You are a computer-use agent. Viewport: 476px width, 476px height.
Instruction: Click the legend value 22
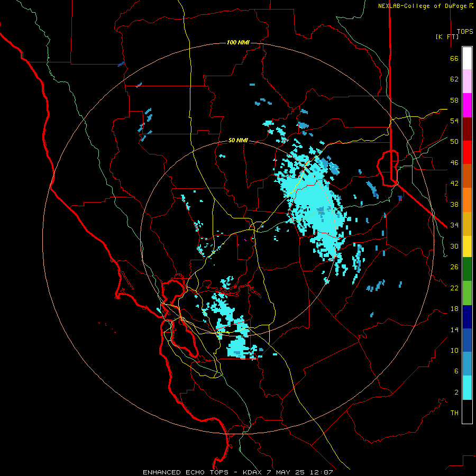tap(454, 288)
